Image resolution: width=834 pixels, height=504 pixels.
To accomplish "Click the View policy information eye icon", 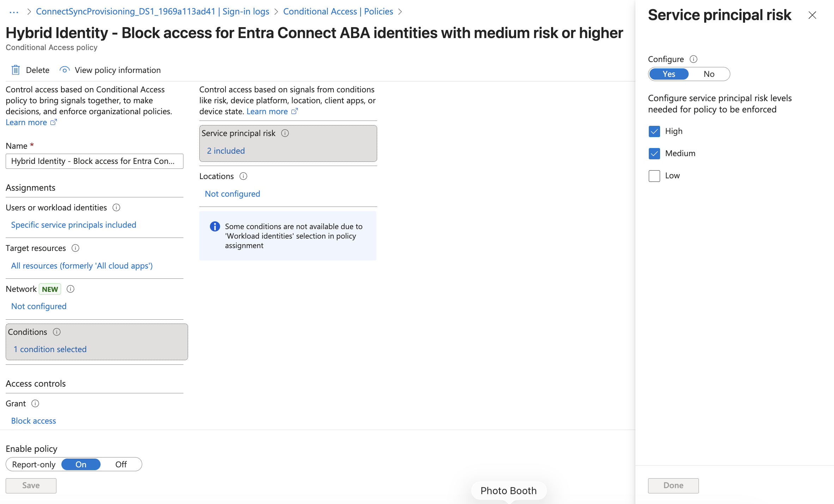I will [x=64, y=70].
